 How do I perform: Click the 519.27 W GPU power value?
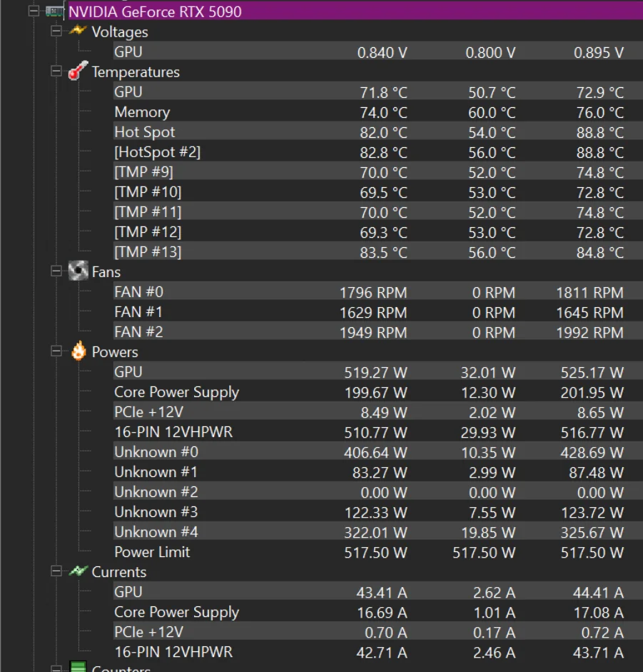point(375,373)
